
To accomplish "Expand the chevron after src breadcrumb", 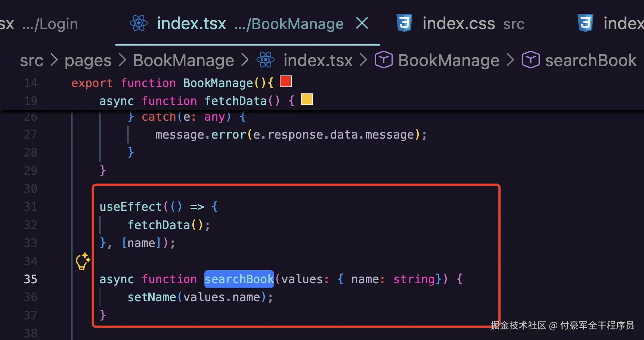I will click(54, 60).
